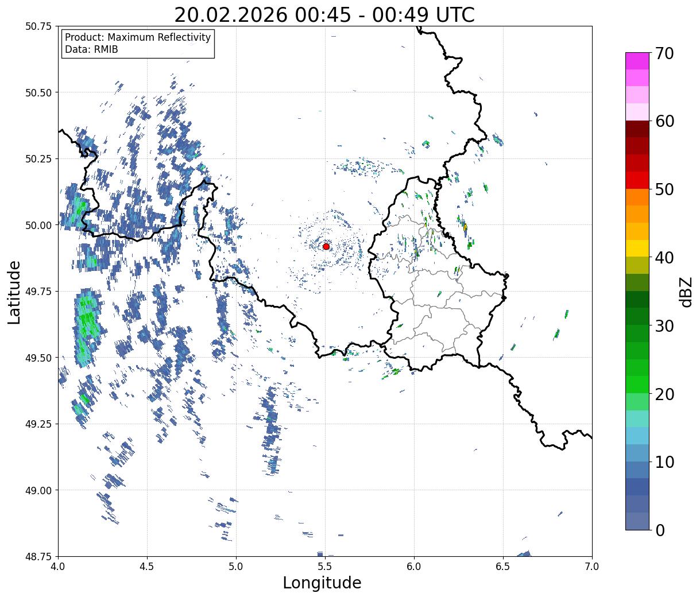Image resolution: width=700 pixels, height=597 pixels.
Task: Pick the bright green band above 20
Action: pyautogui.click(x=637, y=384)
